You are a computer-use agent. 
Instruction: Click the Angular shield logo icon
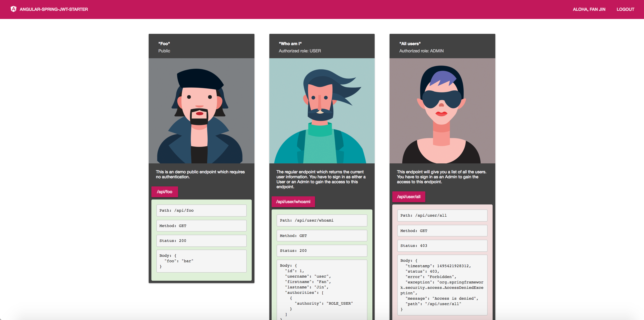(14, 9)
